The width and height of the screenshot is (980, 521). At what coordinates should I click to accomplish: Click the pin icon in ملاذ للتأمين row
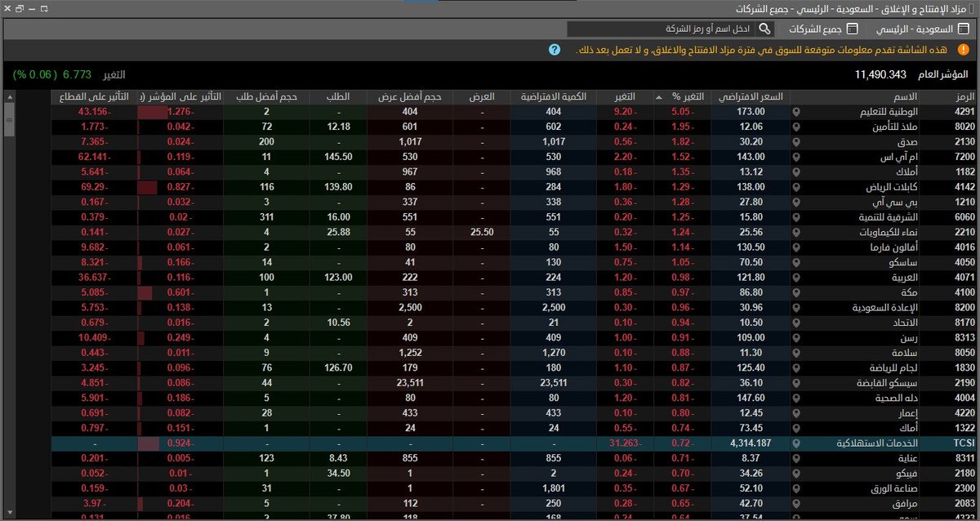[x=795, y=127]
